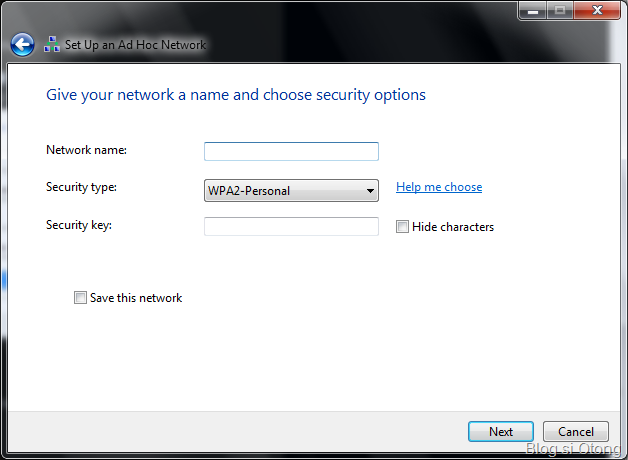Viewport: 628px width, 460px height.
Task: Open the Help me choose link
Action: pyautogui.click(x=439, y=187)
